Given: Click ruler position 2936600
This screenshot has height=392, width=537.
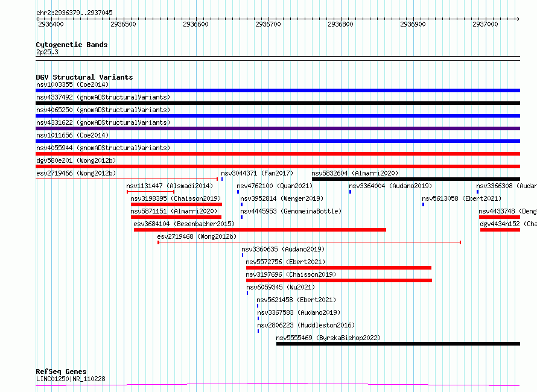Looking at the screenshot, I should (x=195, y=24).
